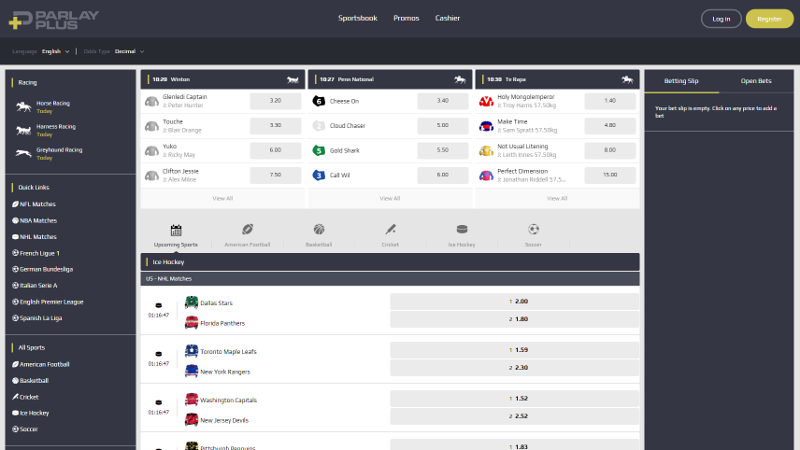Click Not Usual Litening jockey silks icon
Screen dimensions: 800x450
[x=486, y=151]
